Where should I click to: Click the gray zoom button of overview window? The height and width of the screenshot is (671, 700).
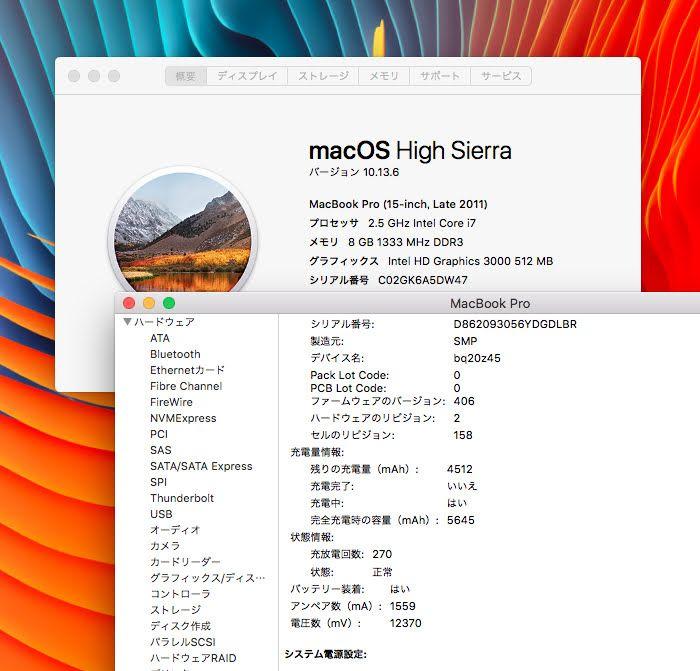(x=114, y=76)
